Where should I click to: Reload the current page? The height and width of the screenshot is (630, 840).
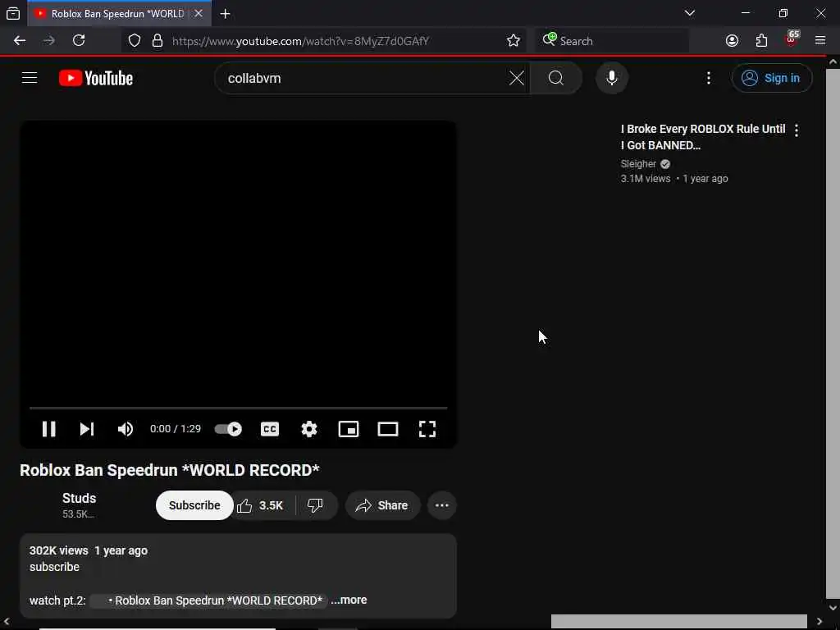coord(79,41)
